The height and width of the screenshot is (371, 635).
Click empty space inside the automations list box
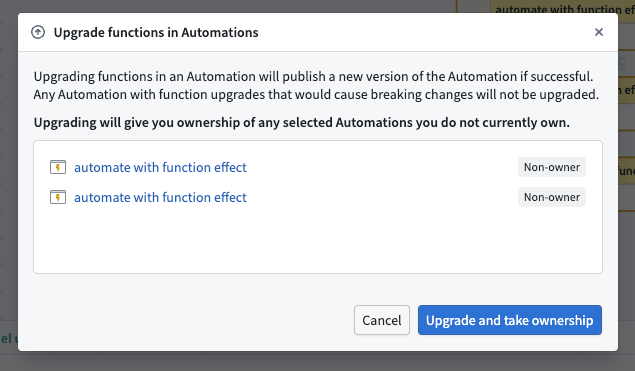tap(318, 241)
